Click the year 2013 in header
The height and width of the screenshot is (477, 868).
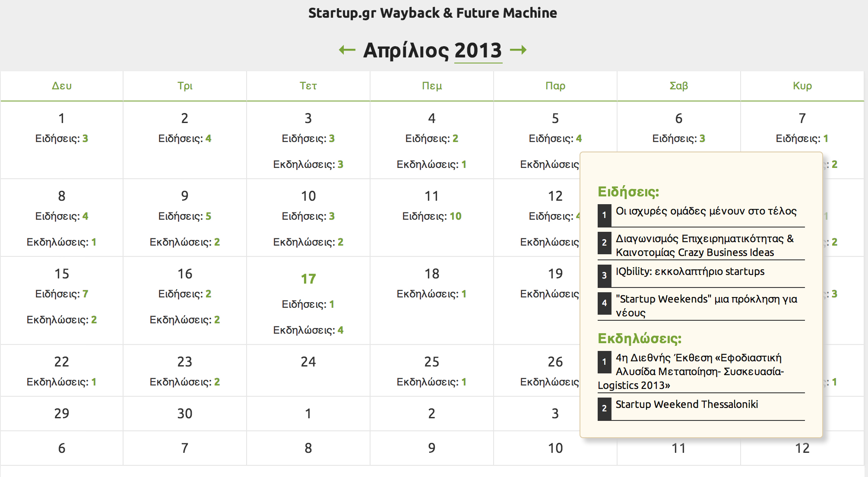click(478, 51)
